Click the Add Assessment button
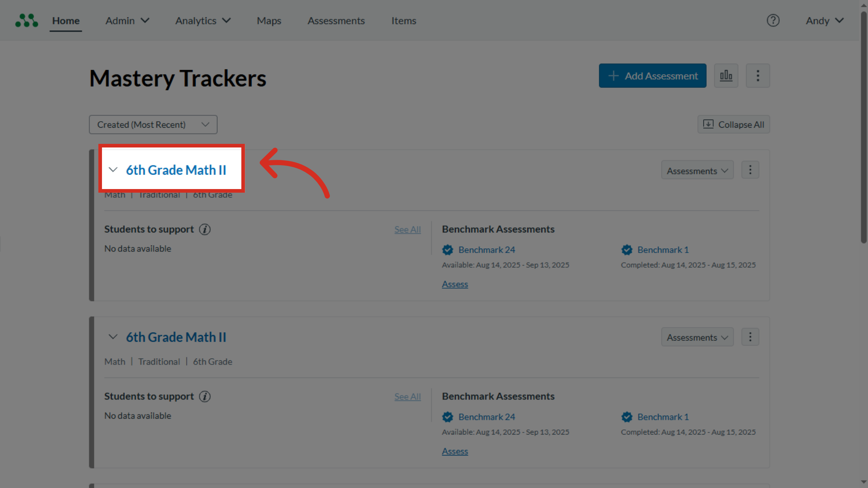The width and height of the screenshot is (868, 488). pos(652,76)
